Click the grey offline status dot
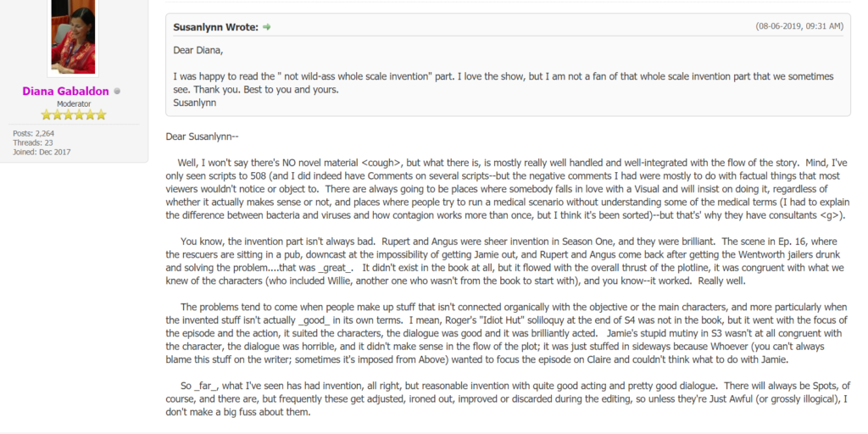This screenshot has height=434, width=868. [117, 92]
